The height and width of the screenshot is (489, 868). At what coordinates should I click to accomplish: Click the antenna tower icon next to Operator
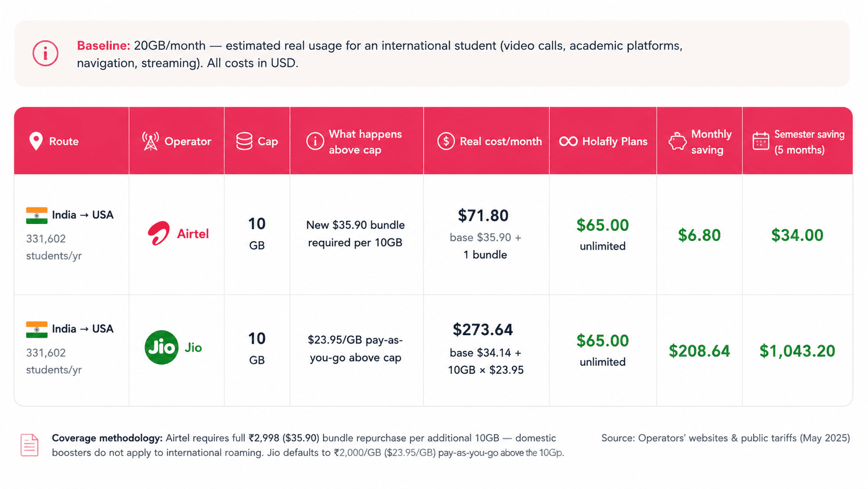pyautogui.click(x=151, y=141)
